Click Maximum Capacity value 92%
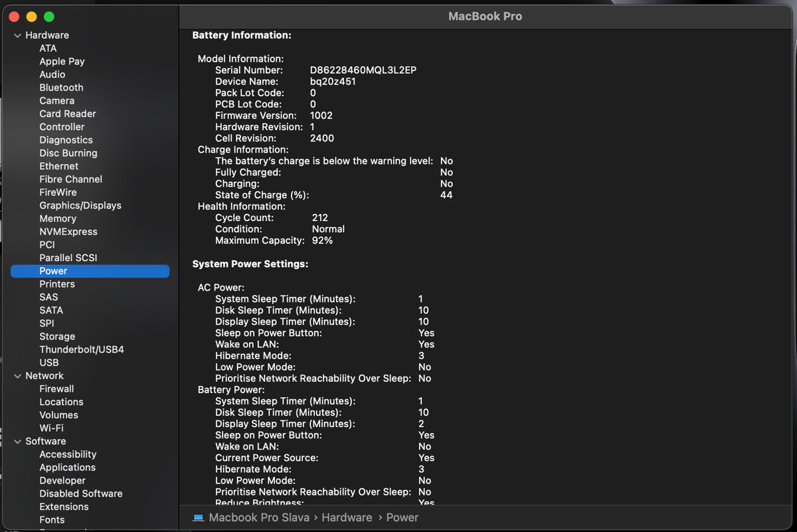This screenshot has width=797, height=532. click(x=322, y=240)
